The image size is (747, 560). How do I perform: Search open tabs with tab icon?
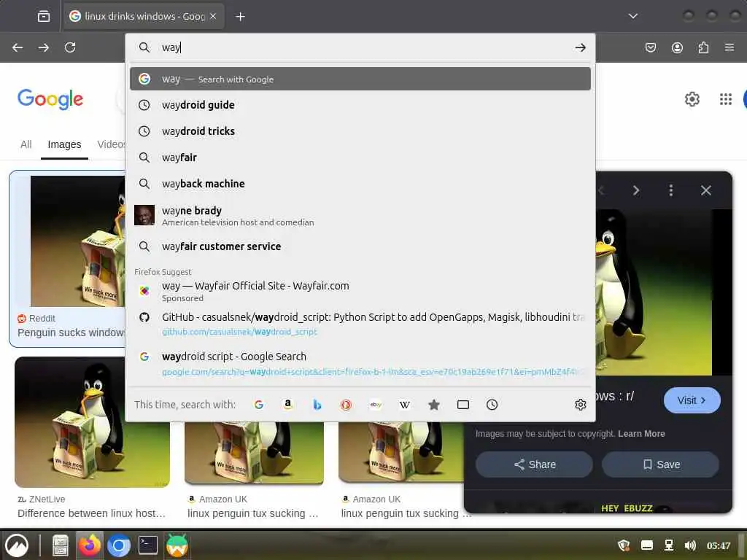point(463,405)
